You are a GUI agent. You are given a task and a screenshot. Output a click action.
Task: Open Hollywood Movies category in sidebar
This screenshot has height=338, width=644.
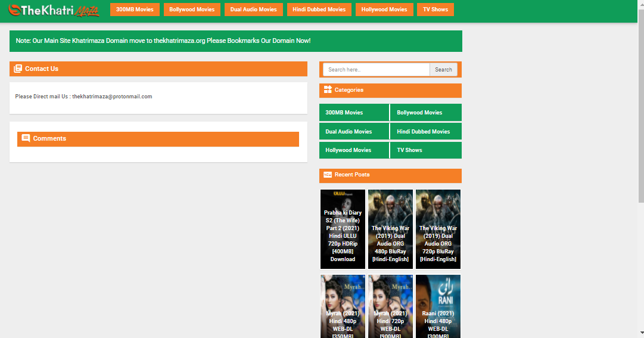(x=354, y=150)
